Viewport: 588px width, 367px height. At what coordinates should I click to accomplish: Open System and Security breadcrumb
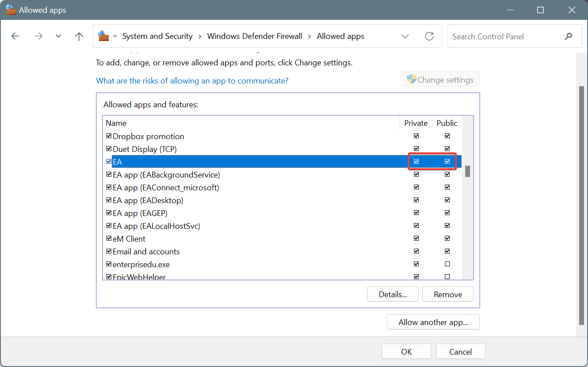pyautogui.click(x=157, y=36)
